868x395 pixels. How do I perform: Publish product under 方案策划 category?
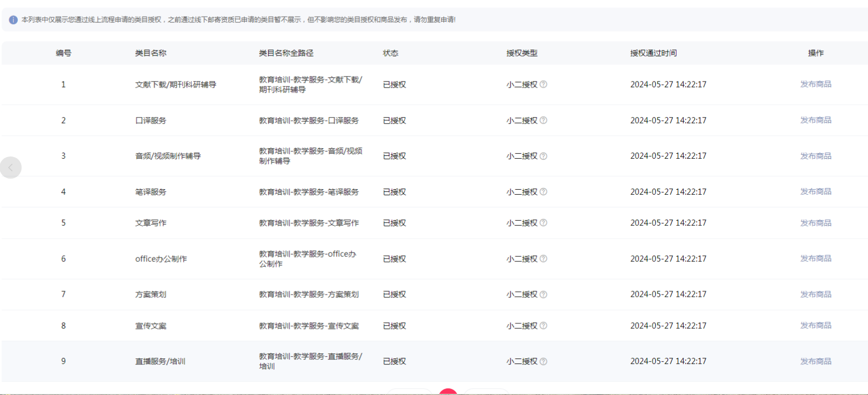[815, 295]
